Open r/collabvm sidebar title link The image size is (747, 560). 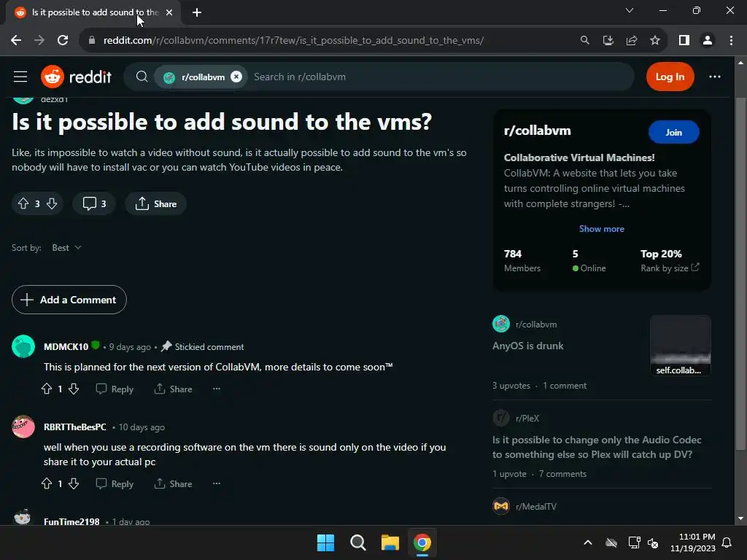pos(537,131)
